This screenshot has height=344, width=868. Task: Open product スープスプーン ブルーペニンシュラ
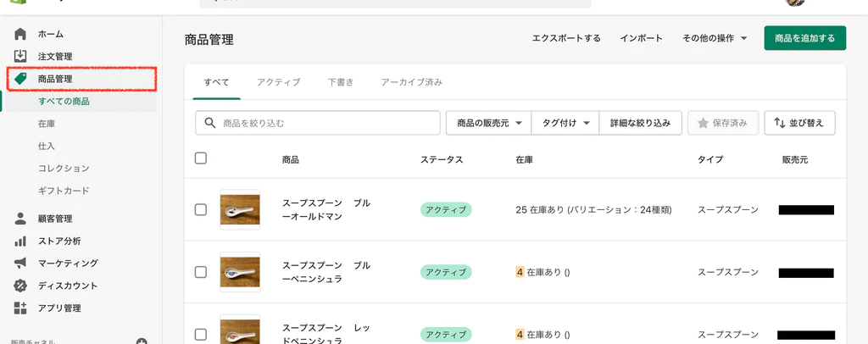pyautogui.click(x=326, y=272)
